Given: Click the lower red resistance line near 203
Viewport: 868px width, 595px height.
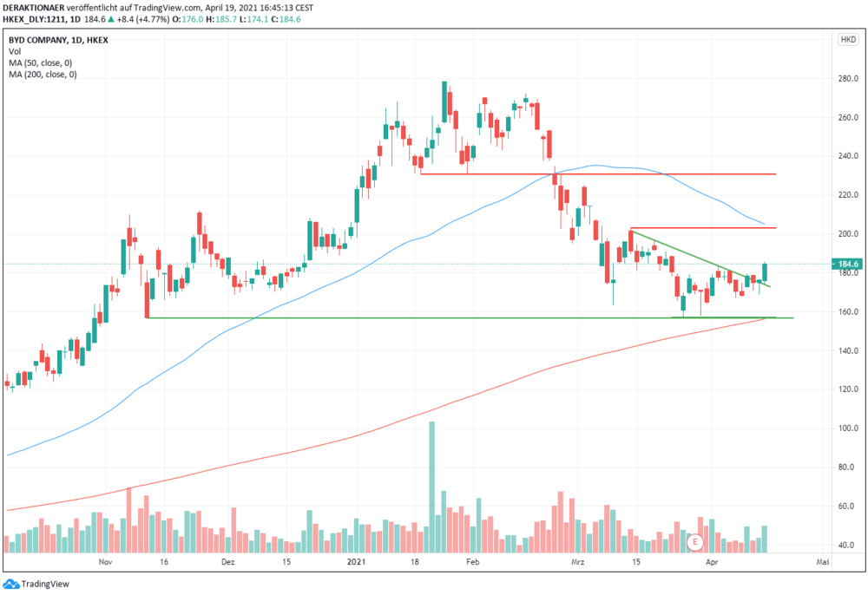Looking at the screenshot, I should click(703, 228).
